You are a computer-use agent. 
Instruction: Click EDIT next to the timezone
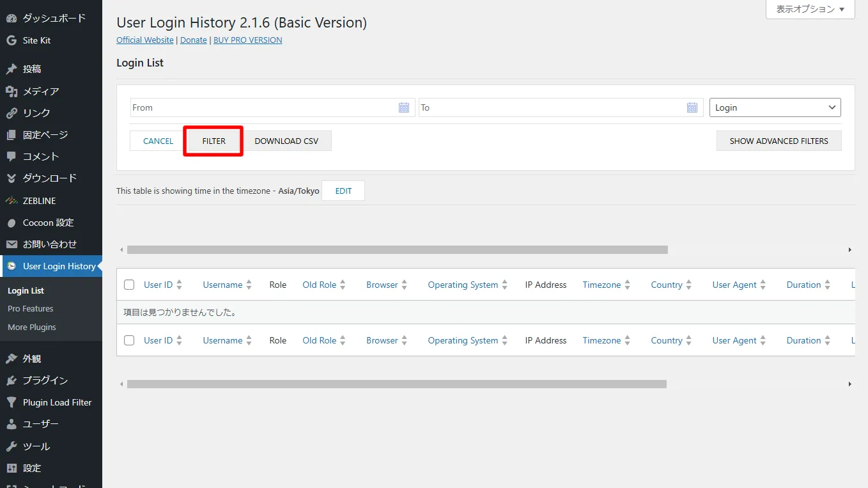pyautogui.click(x=343, y=191)
